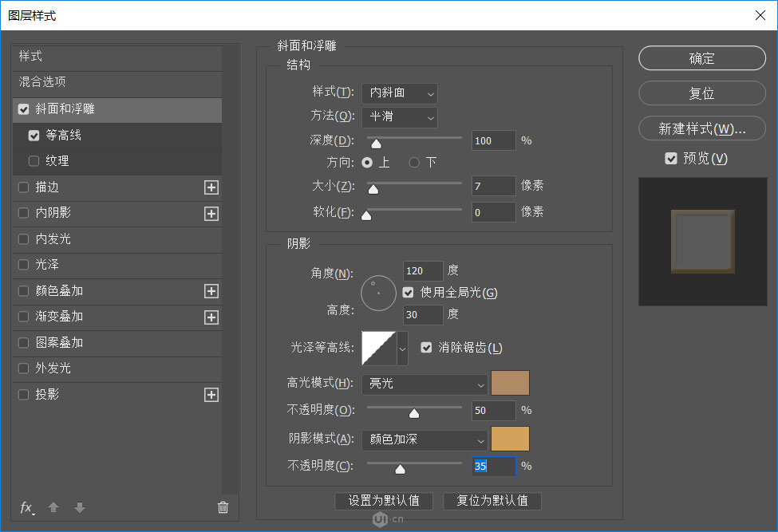Viewport: 778px width, 532px height.
Task: Select direction 上 radio button
Action: point(367,163)
